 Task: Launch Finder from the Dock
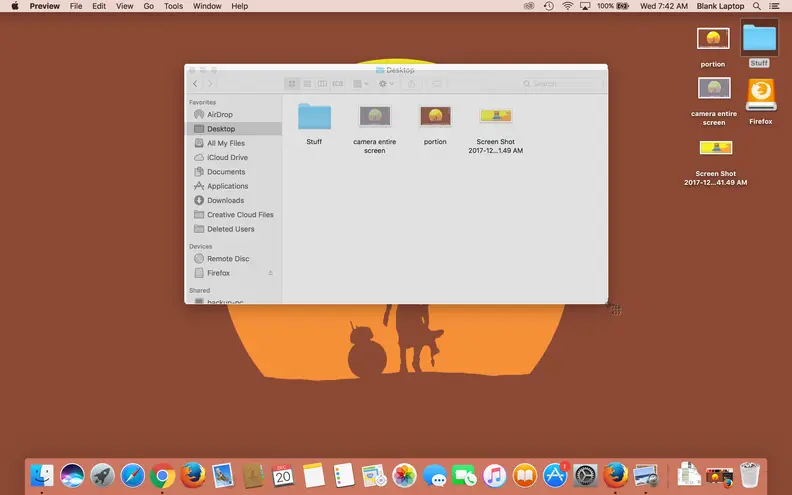[x=42, y=475]
